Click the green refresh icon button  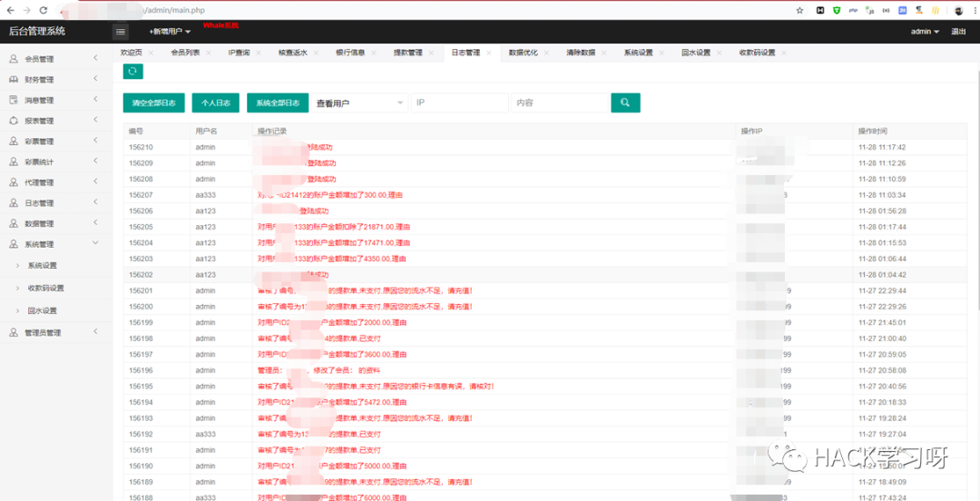(132, 72)
